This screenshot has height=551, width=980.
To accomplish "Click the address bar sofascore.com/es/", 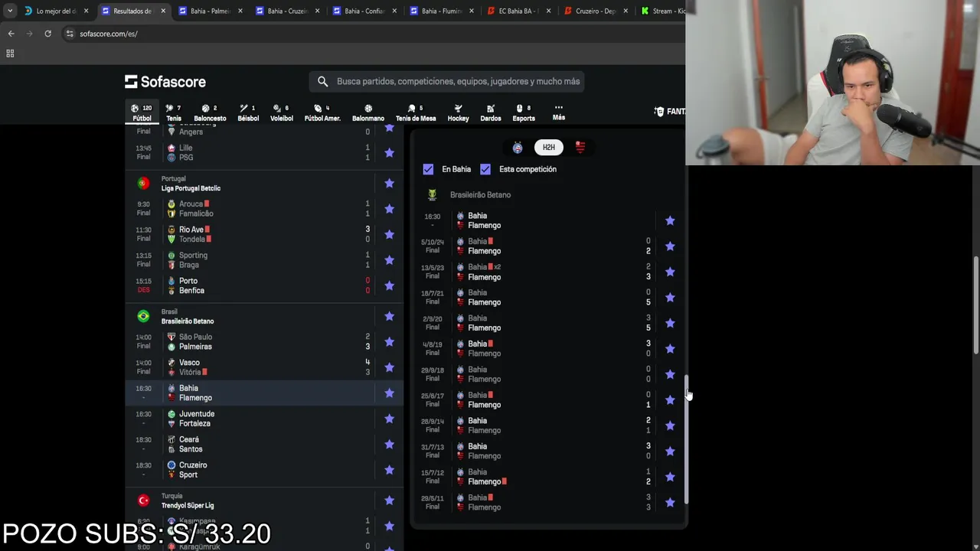I will coord(109,34).
